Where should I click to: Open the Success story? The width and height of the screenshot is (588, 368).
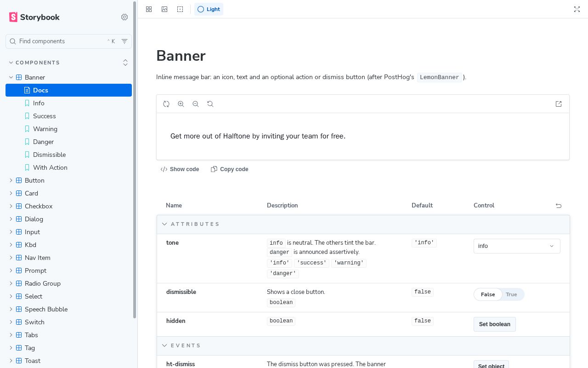[x=68, y=116]
